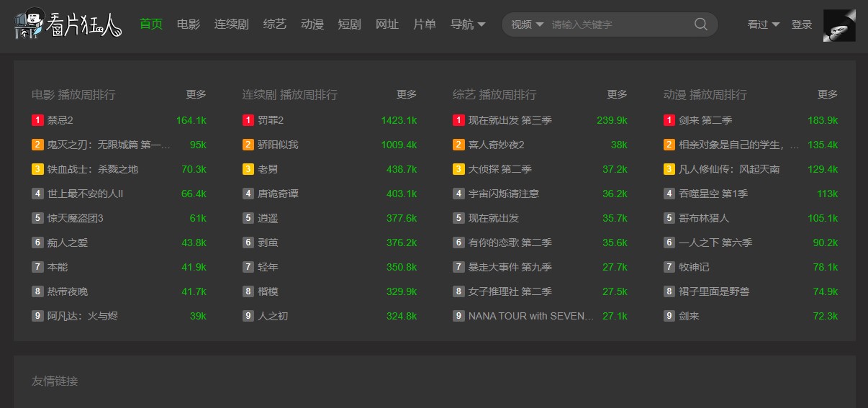Viewport: 868px width, 408px height.
Task: Open series 骄阳似我
Action: 279,145
